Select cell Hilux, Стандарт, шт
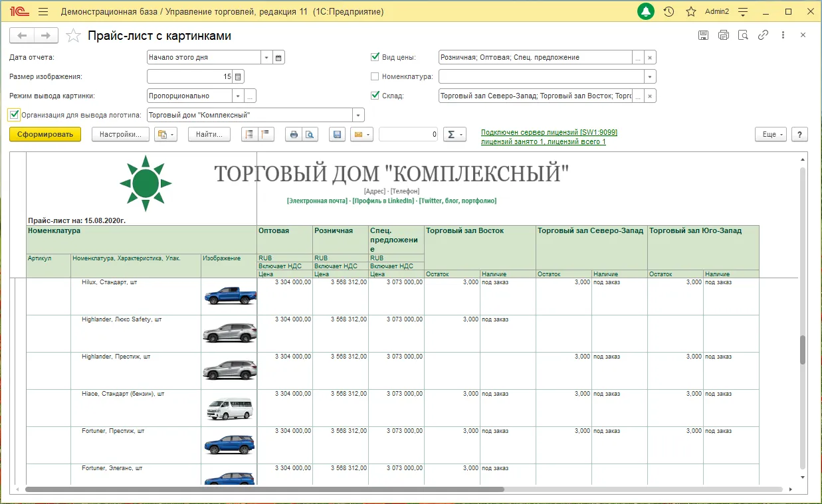The image size is (822, 504). tap(136, 296)
